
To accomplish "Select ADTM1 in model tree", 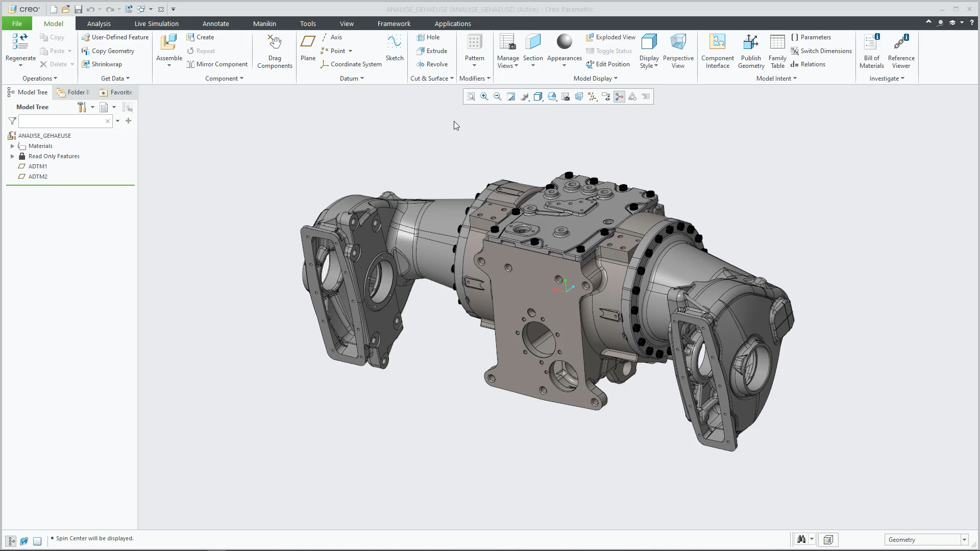I will point(38,166).
